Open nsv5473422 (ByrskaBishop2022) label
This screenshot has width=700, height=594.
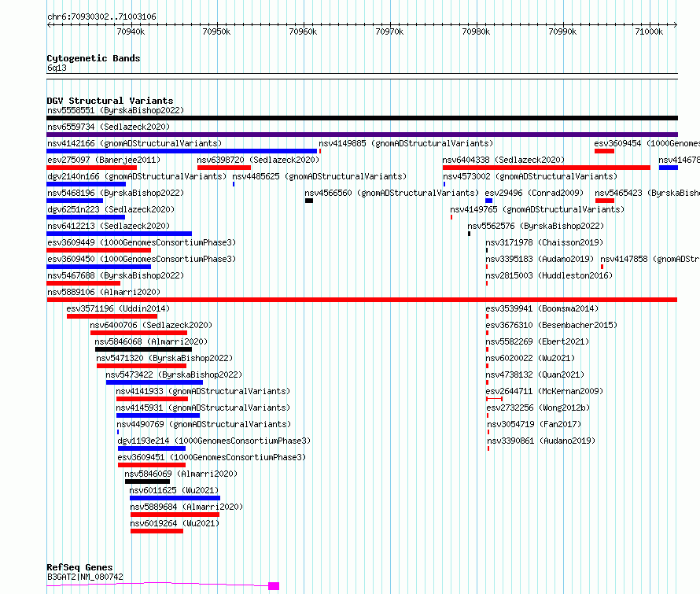click(174, 374)
